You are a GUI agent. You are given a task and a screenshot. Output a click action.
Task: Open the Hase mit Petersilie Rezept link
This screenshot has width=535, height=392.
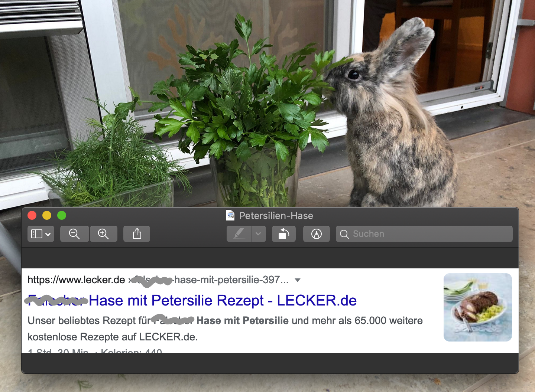coord(222,300)
